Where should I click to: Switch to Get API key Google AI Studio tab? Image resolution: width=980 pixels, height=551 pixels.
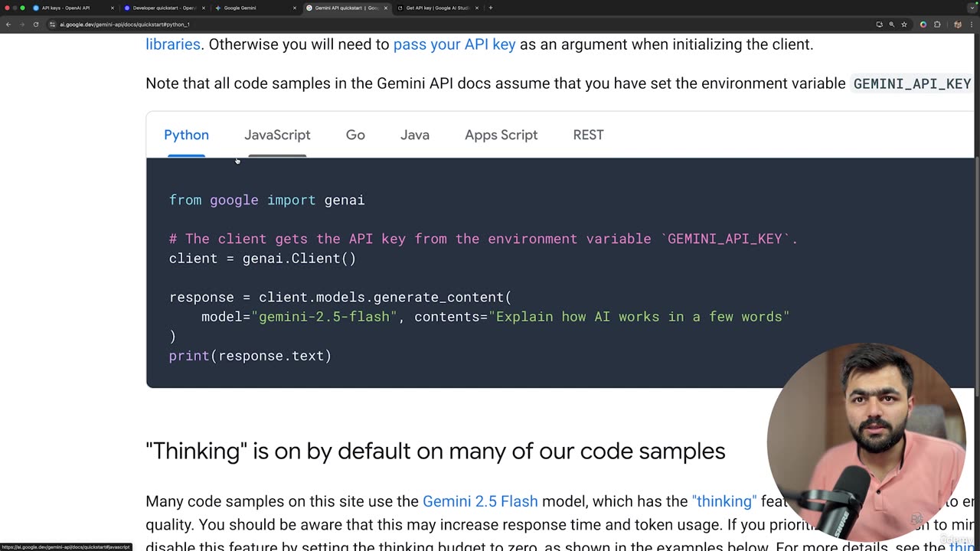(437, 8)
